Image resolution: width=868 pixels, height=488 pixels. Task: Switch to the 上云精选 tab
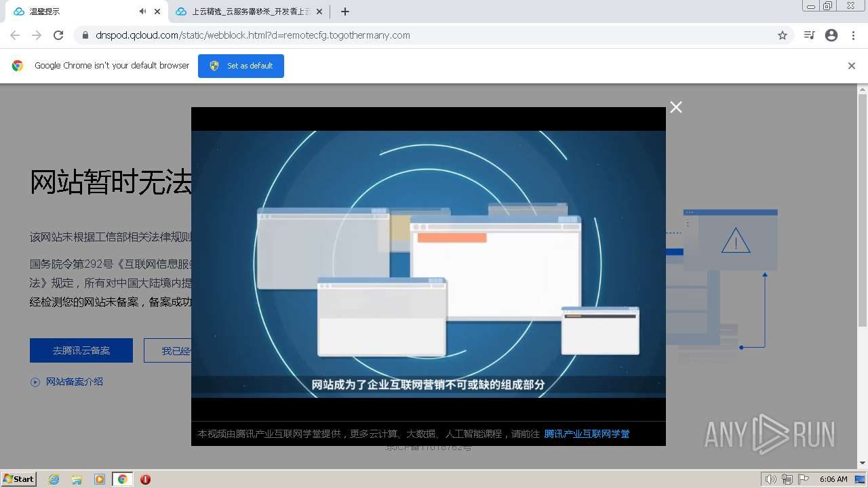[248, 12]
